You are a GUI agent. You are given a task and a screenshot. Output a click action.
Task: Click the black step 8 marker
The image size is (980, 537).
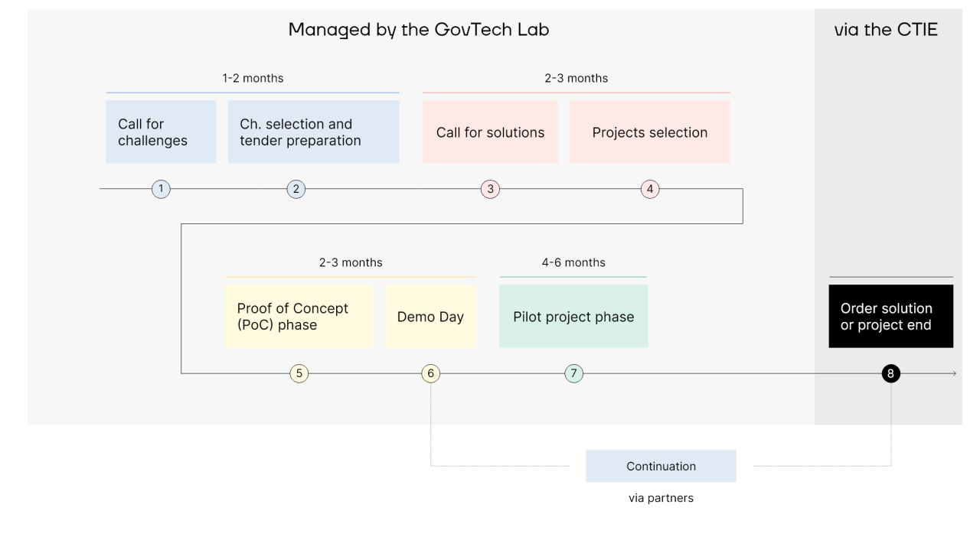point(890,373)
